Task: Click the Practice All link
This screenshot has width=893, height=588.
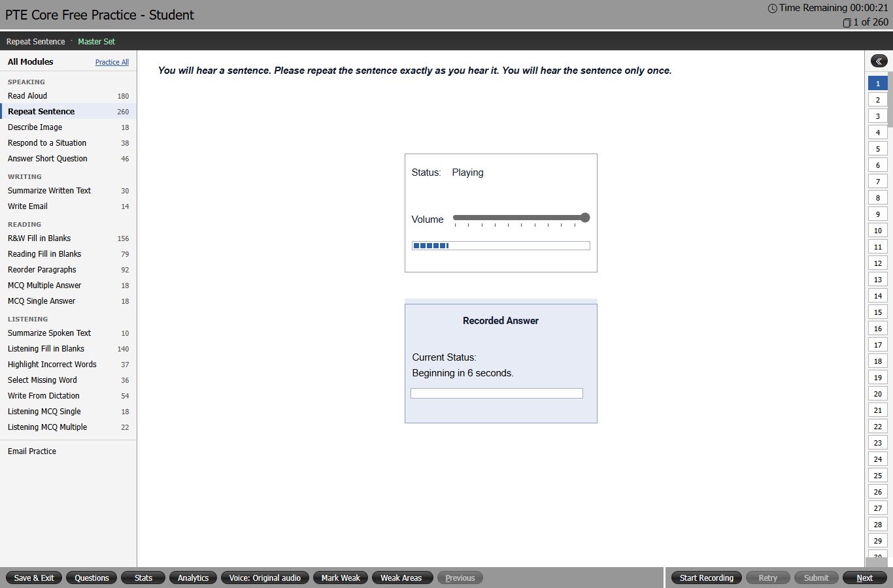Action: point(112,62)
